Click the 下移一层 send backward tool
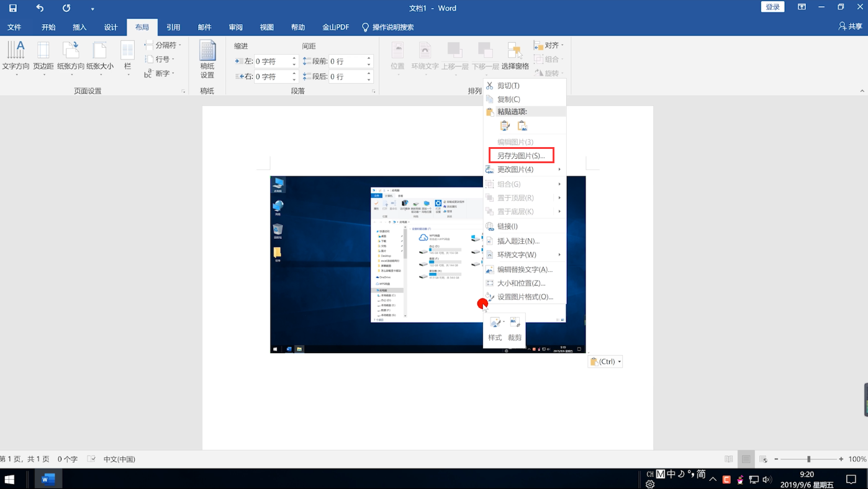This screenshot has width=868, height=489. [486, 59]
